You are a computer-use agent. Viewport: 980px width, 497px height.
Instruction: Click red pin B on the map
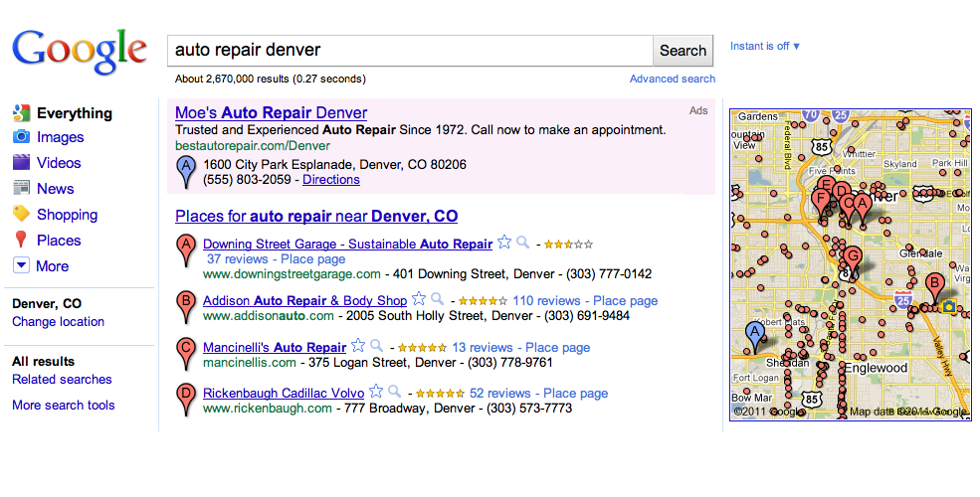pyautogui.click(x=935, y=287)
